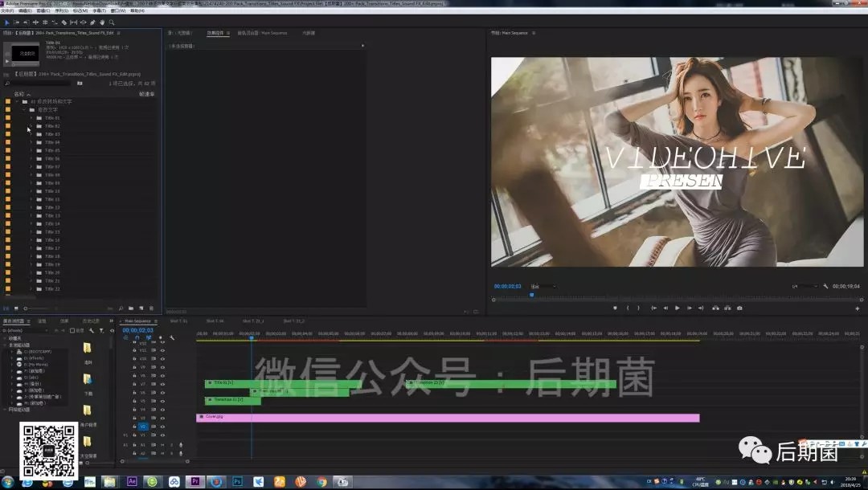Activate the Zoom magnifier tool
The width and height of the screenshot is (868, 490).
click(111, 22)
